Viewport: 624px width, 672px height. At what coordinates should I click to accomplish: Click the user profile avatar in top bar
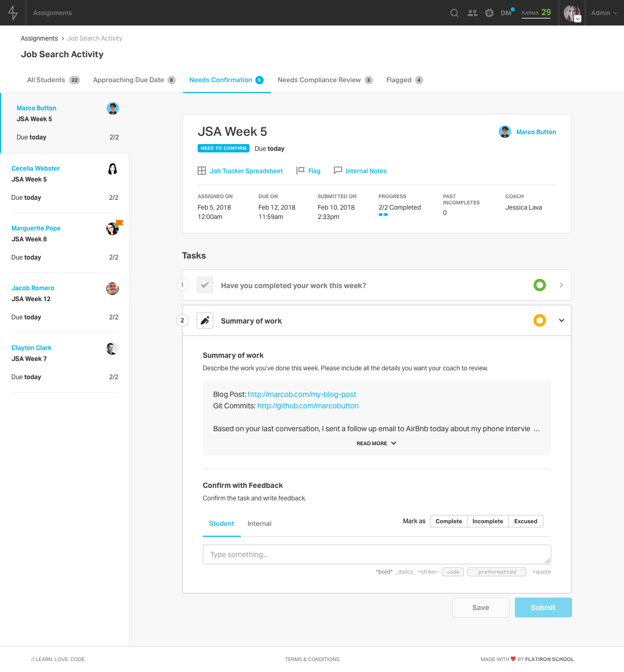572,13
